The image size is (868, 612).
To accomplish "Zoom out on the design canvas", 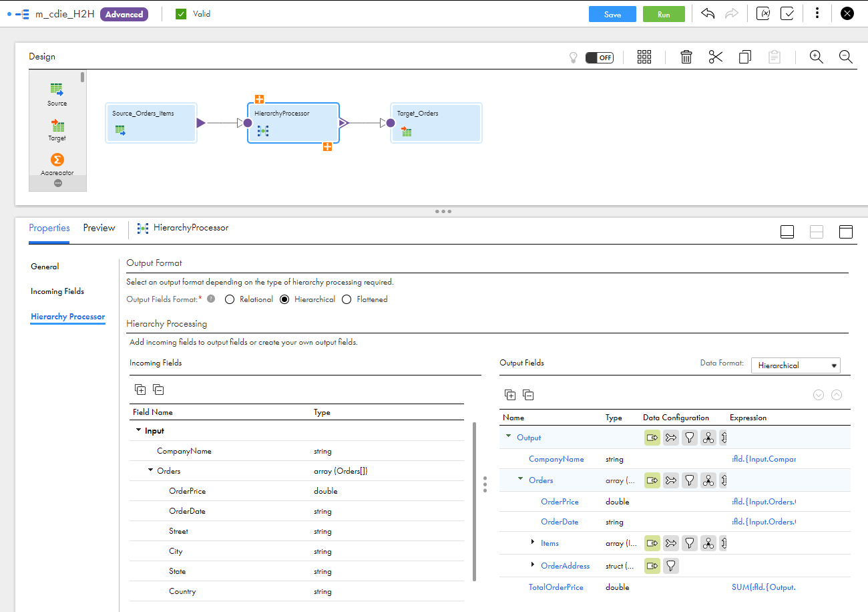I will click(x=845, y=57).
